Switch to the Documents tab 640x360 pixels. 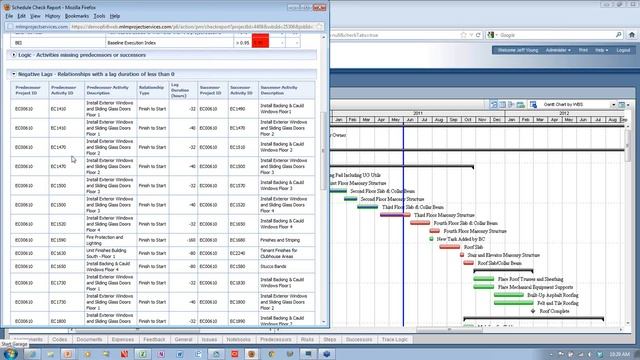pos(89,339)
